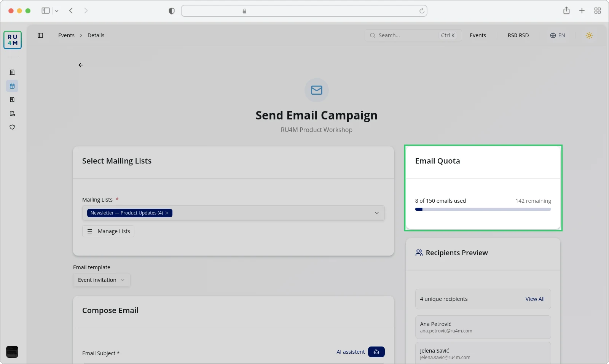The width and height of the screenshot is (609, 364).
Task: Click the envelope icon above Send Email Campaign
Action: 317,90
